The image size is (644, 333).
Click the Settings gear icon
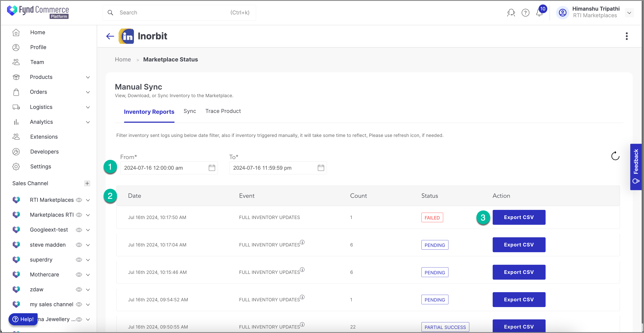(16, 166)
